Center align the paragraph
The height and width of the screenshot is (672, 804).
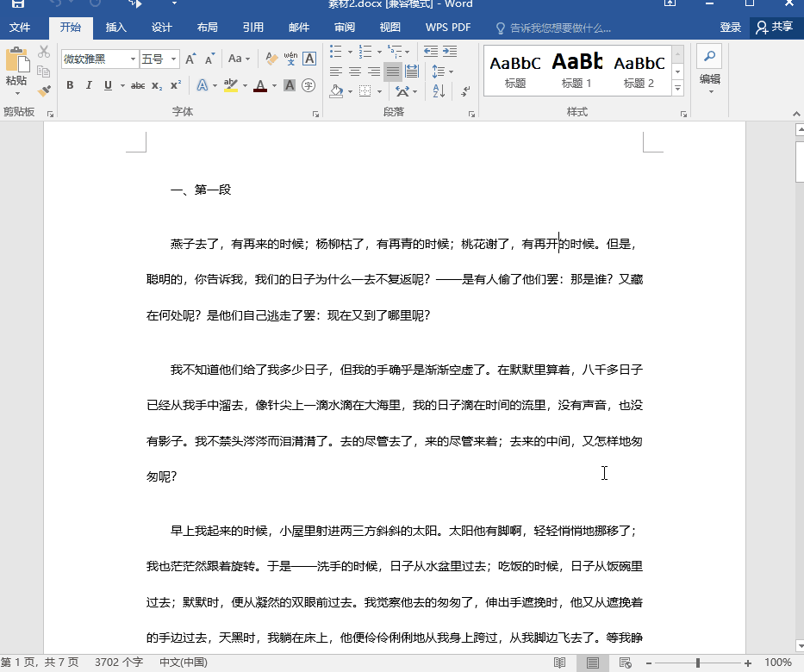click(355, 72)
